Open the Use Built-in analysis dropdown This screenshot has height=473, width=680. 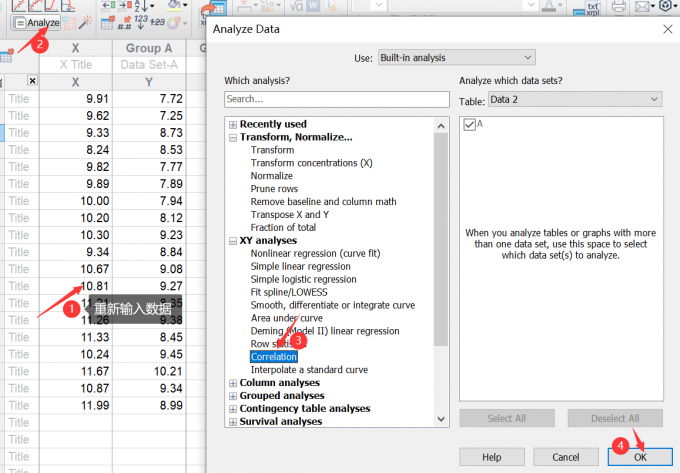click(457, 57)
